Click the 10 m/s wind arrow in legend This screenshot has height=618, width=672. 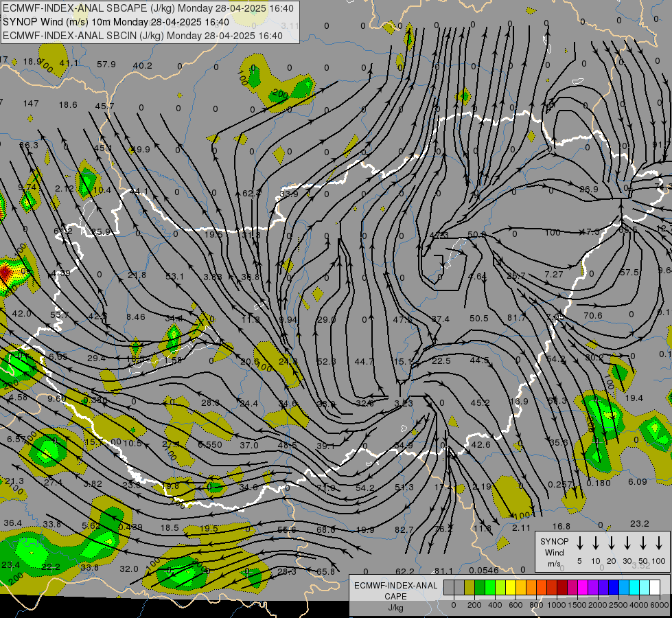click(595, 543)
